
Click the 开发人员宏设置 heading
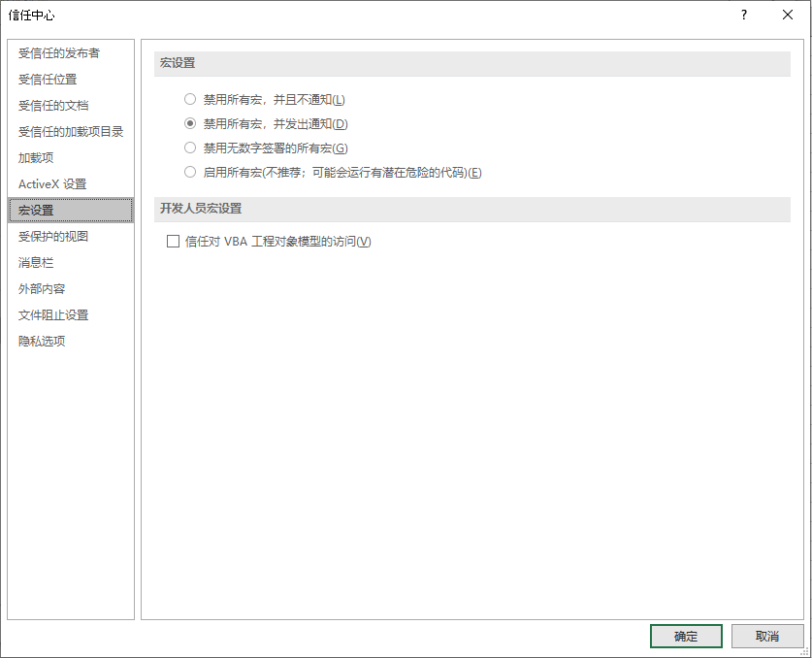pos(201,209)
